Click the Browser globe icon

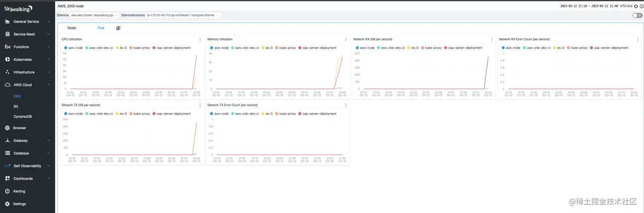8,128
